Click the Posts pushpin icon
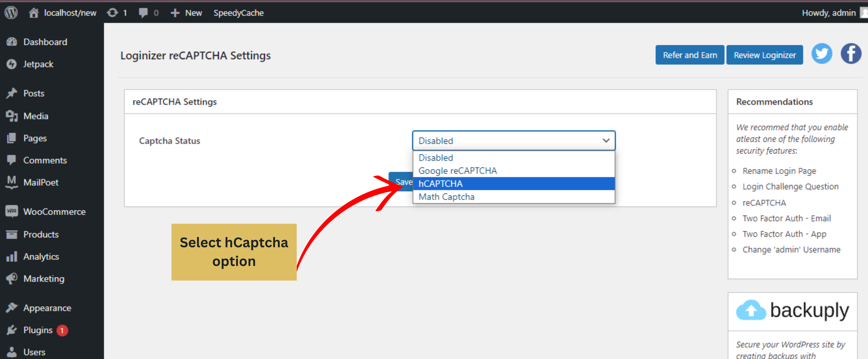 pyautogui.click(x=11, y=93)
